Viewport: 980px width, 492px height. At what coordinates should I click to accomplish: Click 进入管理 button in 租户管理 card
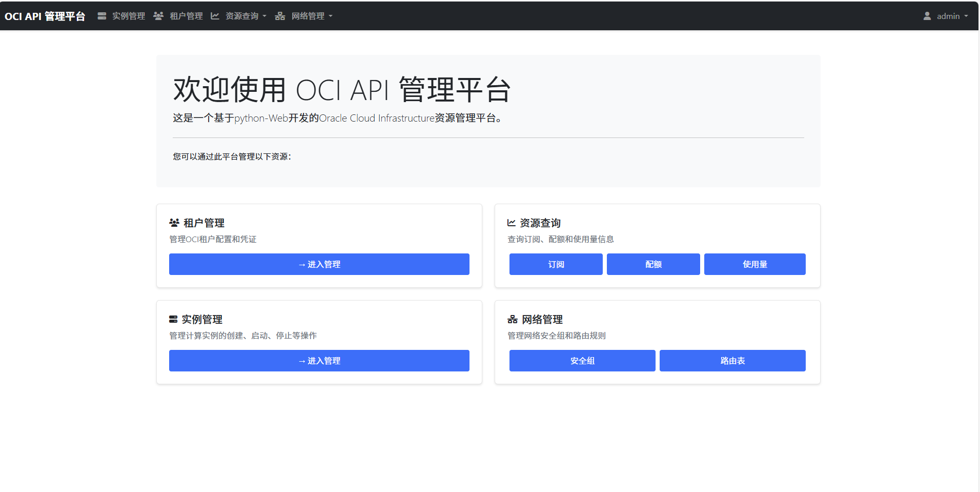(319, 264)
